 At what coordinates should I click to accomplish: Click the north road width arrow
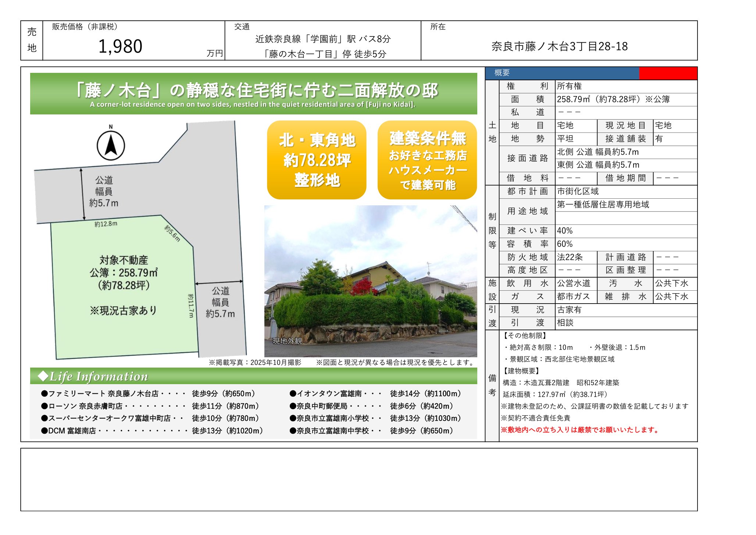coord(83,194)
